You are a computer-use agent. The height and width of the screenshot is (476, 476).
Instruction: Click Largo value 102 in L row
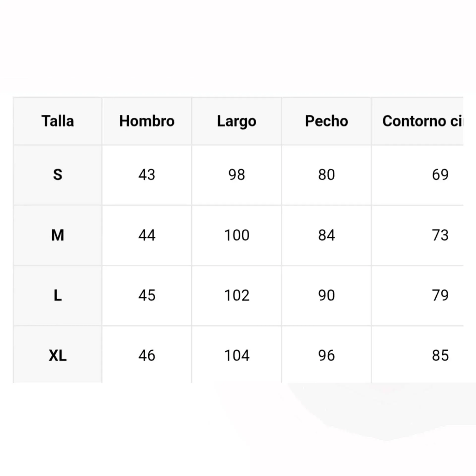coord(237,295)
